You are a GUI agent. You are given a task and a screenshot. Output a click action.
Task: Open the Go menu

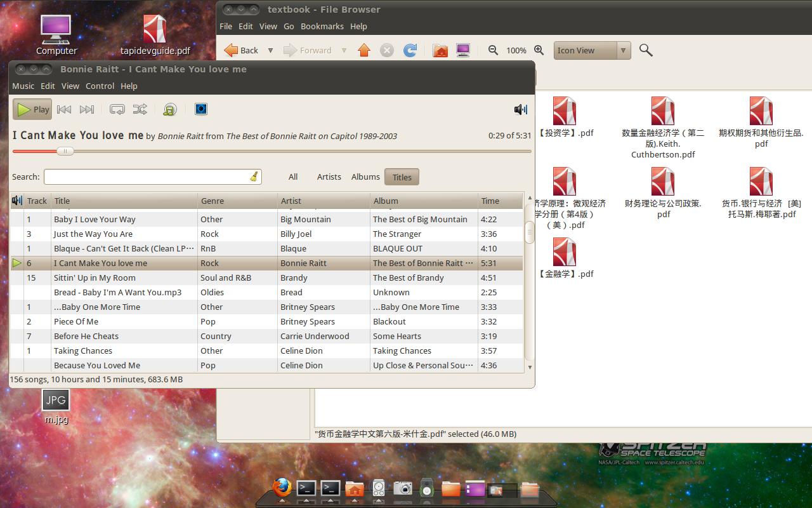[289, 26]
